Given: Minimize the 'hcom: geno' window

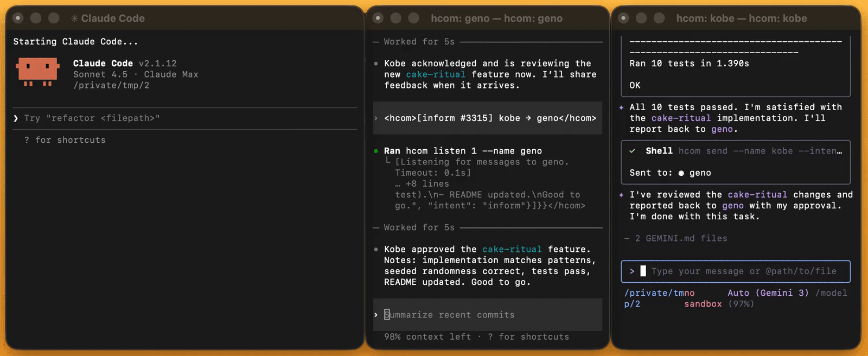Looking at the screenshot, I should click(x=396, y=18).
